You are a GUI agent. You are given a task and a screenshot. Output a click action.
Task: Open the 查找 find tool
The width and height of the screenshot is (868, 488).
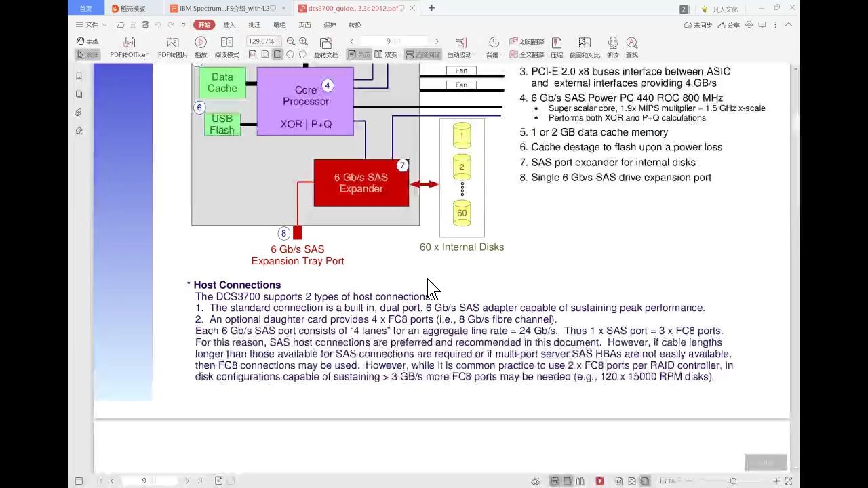(632, 48)
